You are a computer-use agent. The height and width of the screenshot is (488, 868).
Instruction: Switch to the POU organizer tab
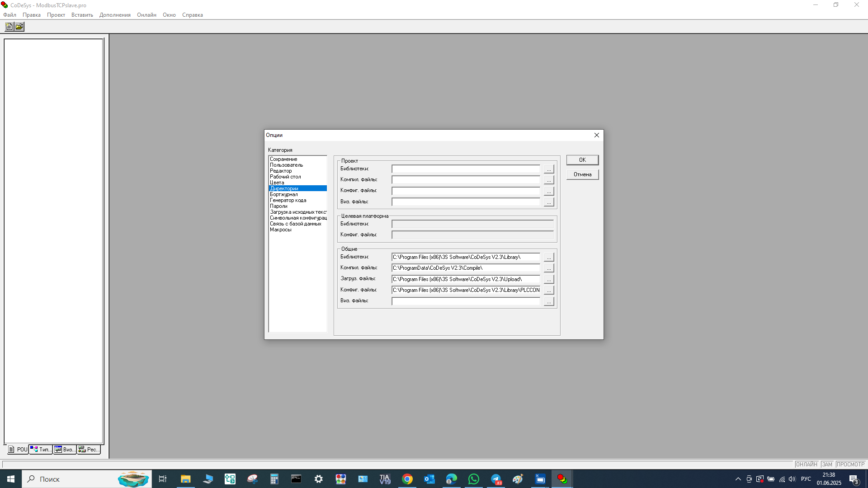[18, 450]
